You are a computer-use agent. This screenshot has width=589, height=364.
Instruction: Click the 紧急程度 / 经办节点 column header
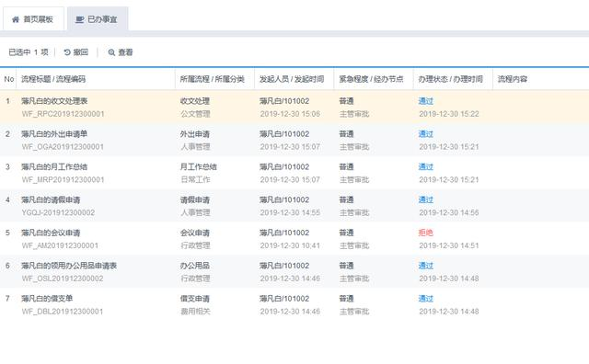click(x=371, y=79)
